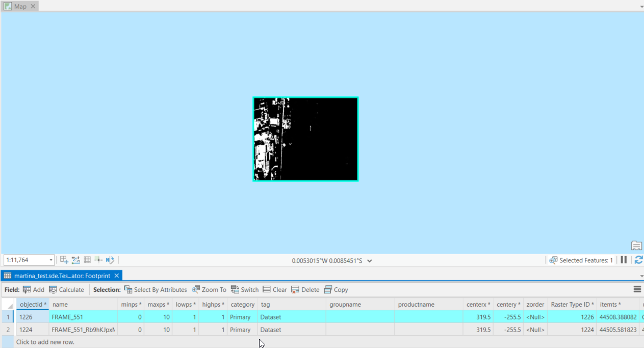The image size is (644, 348).
Task: Click the maxps column header
Action: tap(159, 304)
